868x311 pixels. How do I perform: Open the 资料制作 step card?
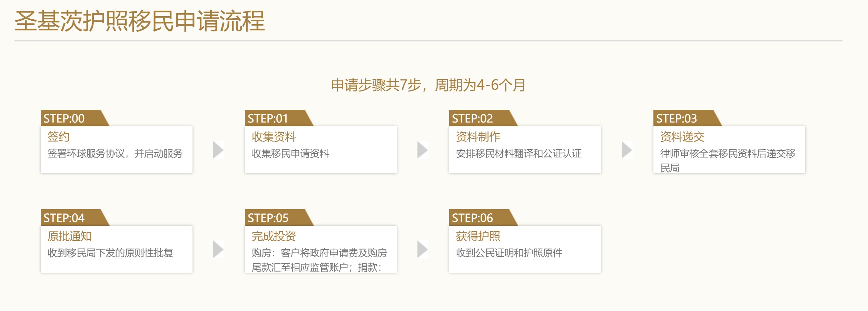[x=525, y=150]
